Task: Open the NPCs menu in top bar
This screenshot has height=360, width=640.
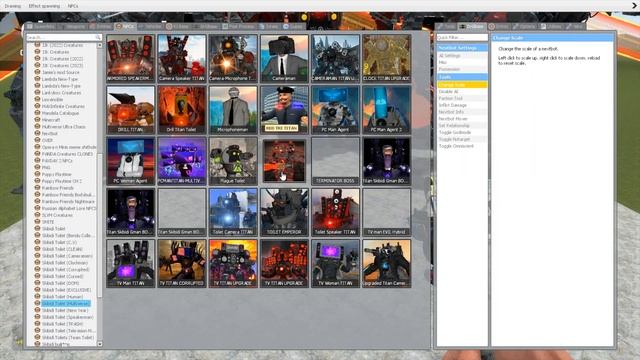Action: [x=73, y=6]
